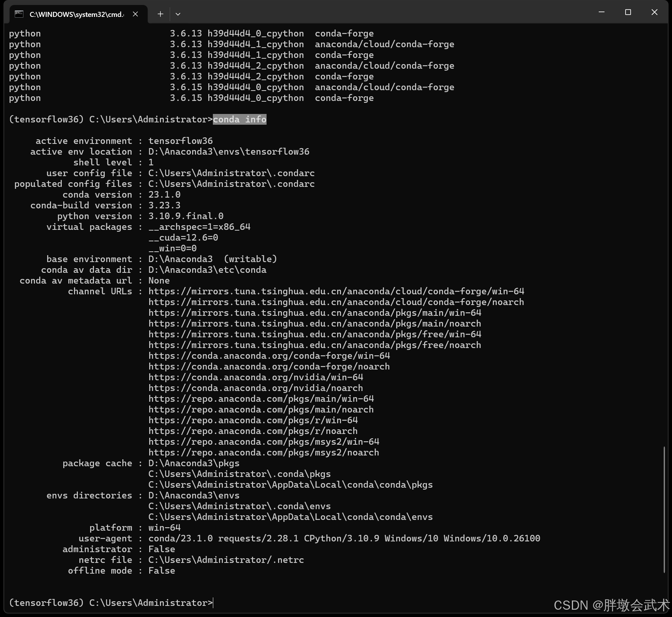
Task: Click the python 3.6.15 anaconda/cloud/conda-forge row
Action: pos(232,87)
